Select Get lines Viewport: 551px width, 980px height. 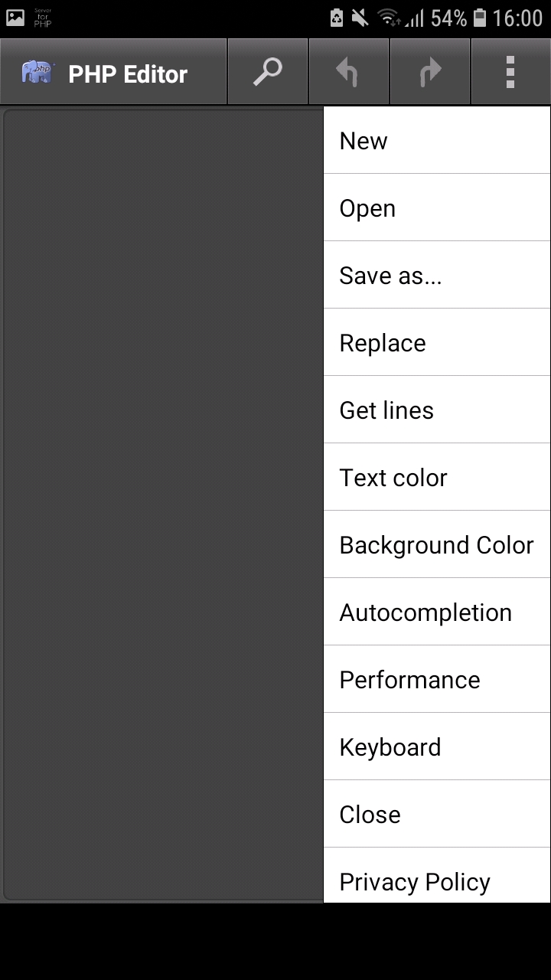point(436,410)
